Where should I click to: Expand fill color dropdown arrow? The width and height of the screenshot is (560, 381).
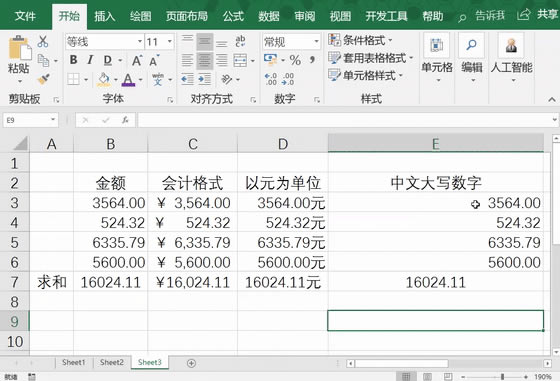[x=116, y=79]
